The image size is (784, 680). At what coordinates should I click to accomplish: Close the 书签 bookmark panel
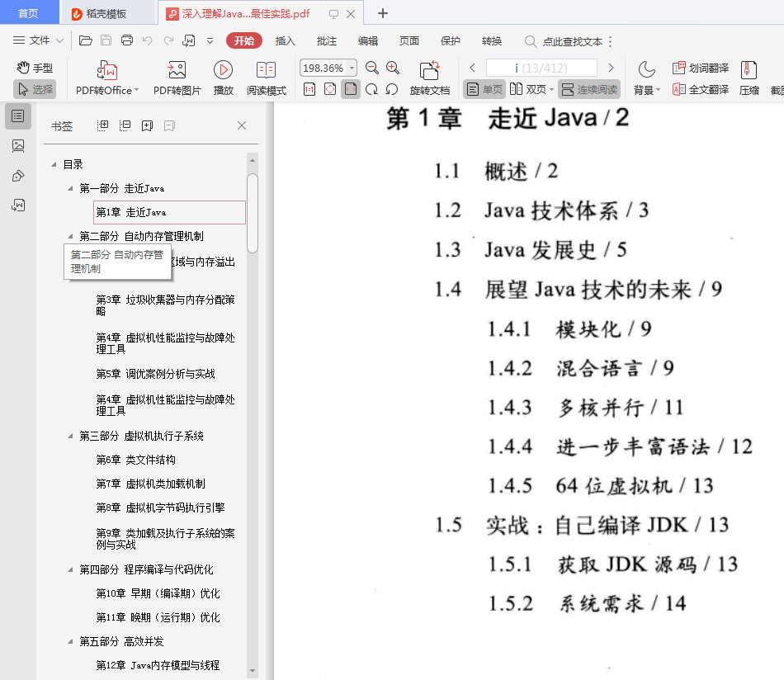tap(242, 125)
